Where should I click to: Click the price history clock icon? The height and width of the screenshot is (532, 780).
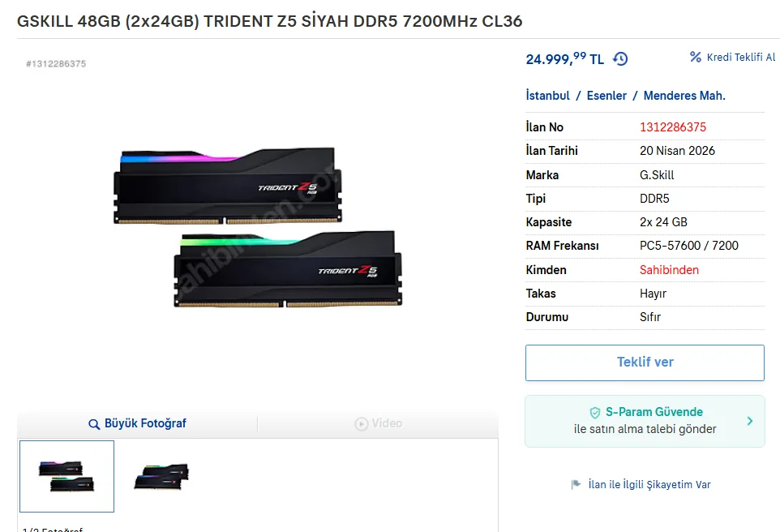[620, 58]
